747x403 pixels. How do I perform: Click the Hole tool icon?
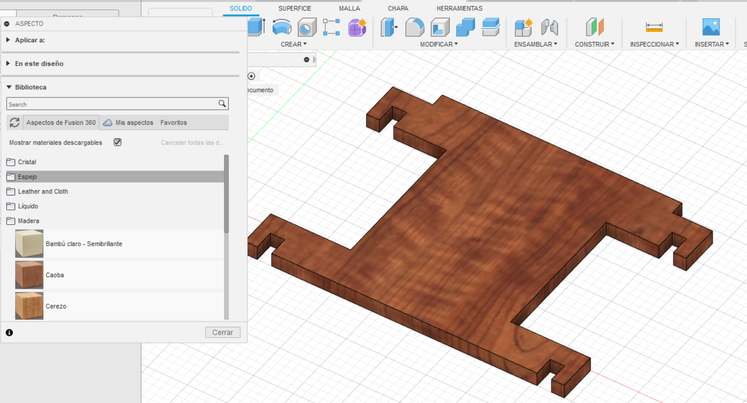point(307,27)
